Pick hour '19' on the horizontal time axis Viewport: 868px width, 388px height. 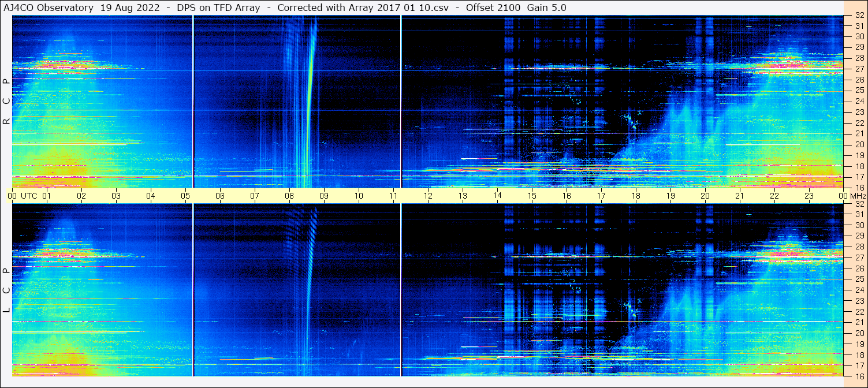click(x=671, y=196)
